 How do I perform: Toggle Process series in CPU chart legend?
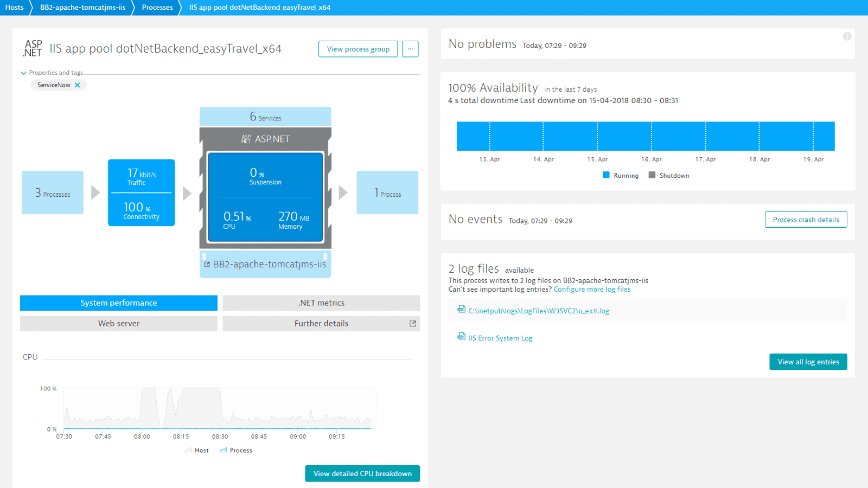236,451
